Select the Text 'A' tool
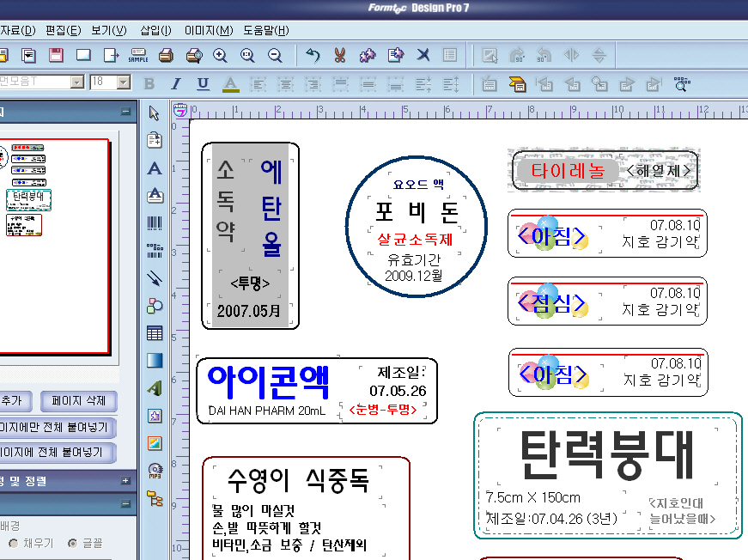The height and width of the screenshot is (560, 748). click(154, 167)
